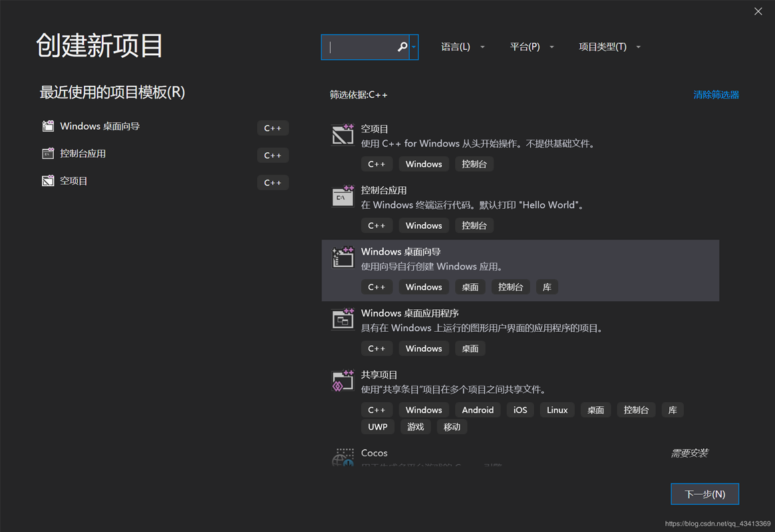This screenshot has width=775, height=532.
Task: Select recent template Windows 桌面向导 text
Action: pos(100,126)
